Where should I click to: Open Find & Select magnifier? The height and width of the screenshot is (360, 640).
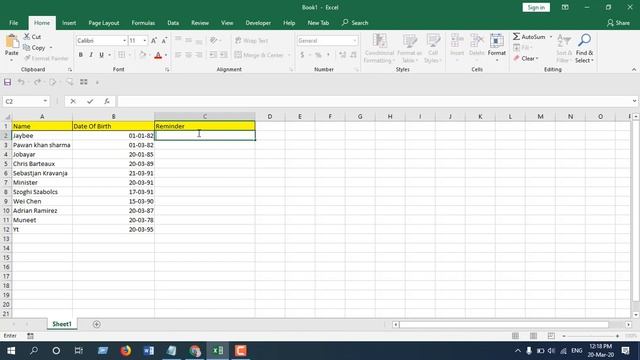tap(584, 48)
